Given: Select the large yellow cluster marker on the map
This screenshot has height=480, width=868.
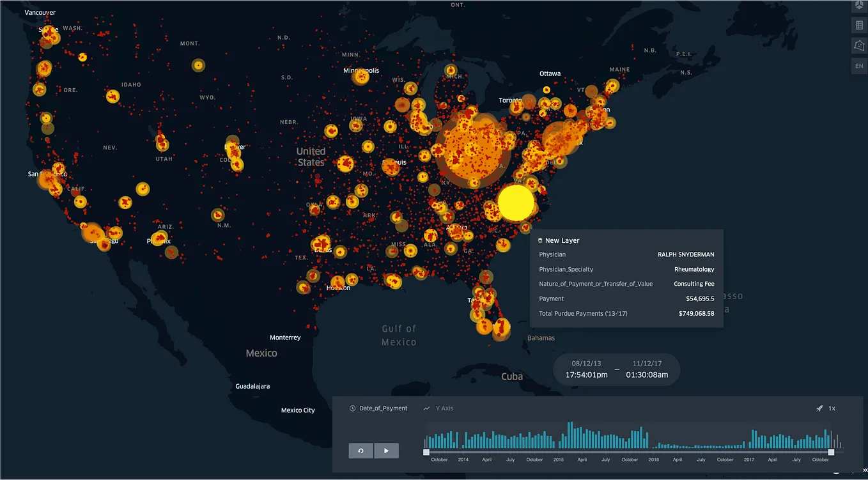Looking at the screenshot, I should 515,202.
